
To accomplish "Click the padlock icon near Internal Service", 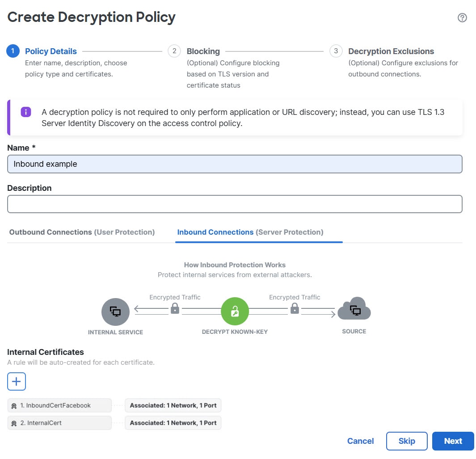I will pyautogui.click(x=175, y=308).
